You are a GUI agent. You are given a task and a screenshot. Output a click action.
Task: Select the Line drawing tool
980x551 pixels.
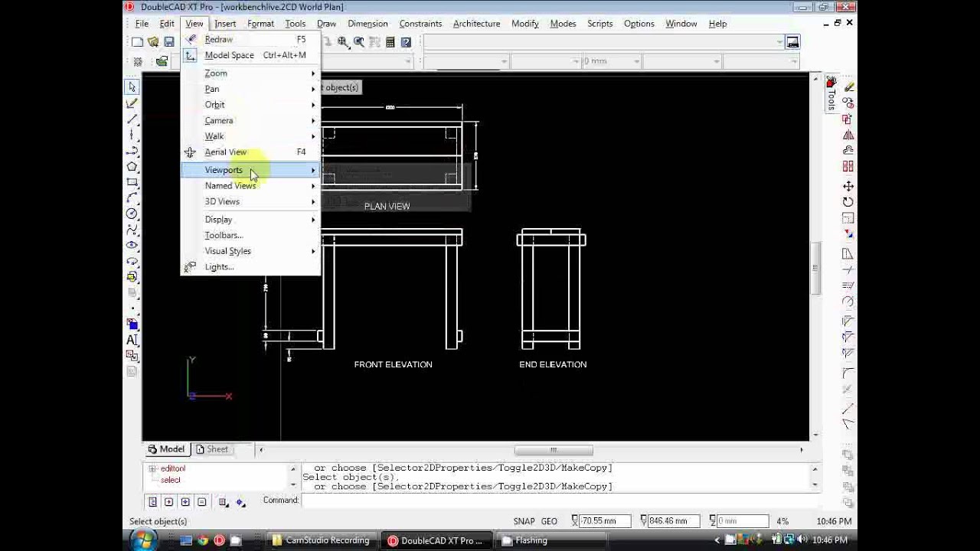pyautogui.click(x=132, y=119)
